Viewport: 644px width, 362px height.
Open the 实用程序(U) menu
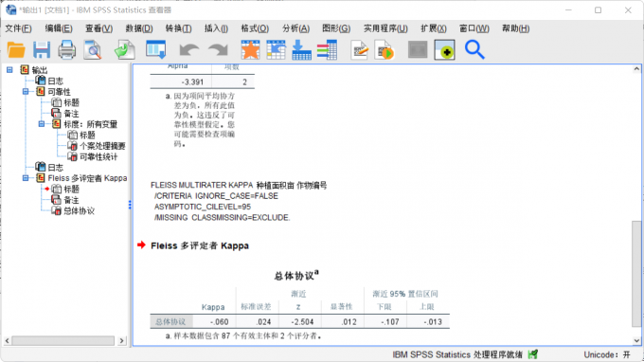coord(385,28)
